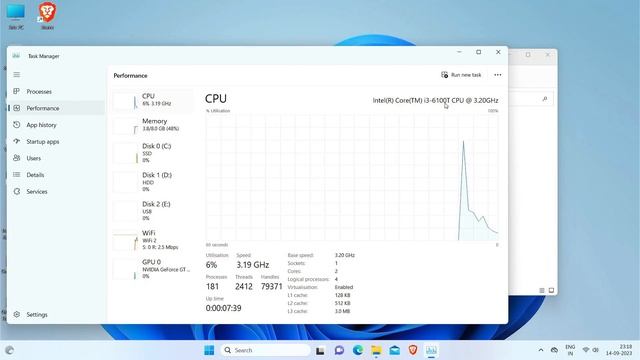Screen dimensions: 640x360
Task: Select the This PC desktop icon
Action: click(16, 16)
